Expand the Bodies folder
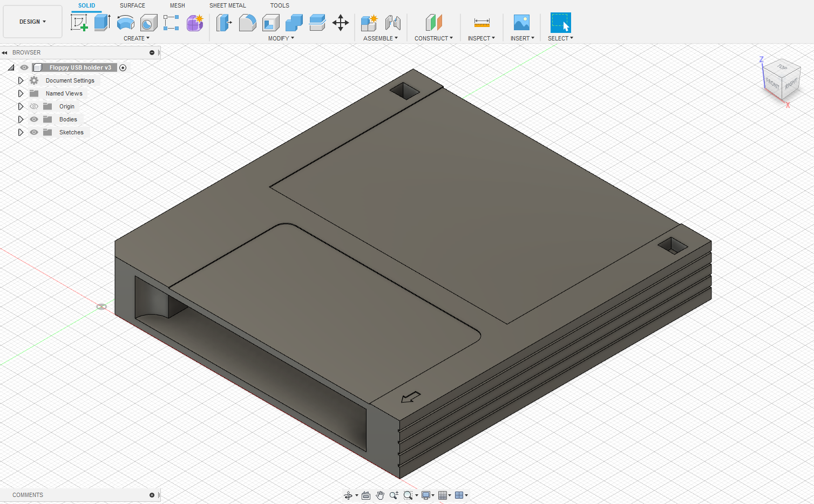The height and width of the screenshot is (504, 814). click(21, 119)
